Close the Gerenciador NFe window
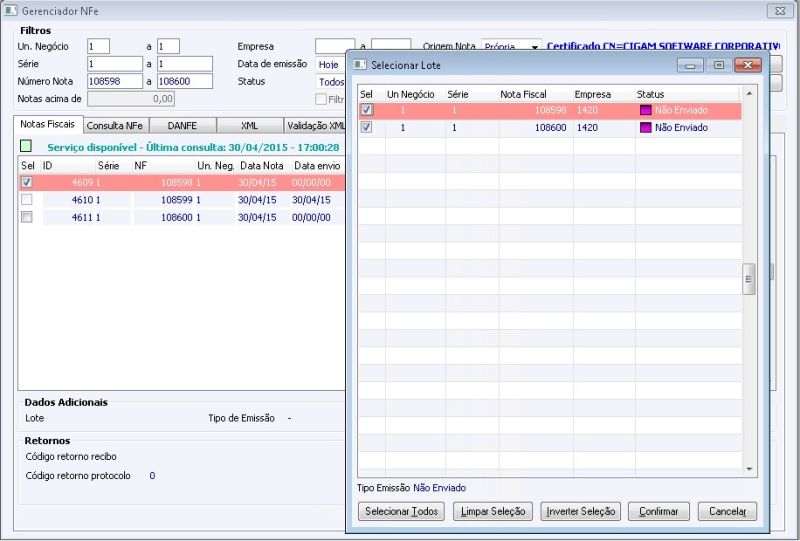 click(781, 10)
